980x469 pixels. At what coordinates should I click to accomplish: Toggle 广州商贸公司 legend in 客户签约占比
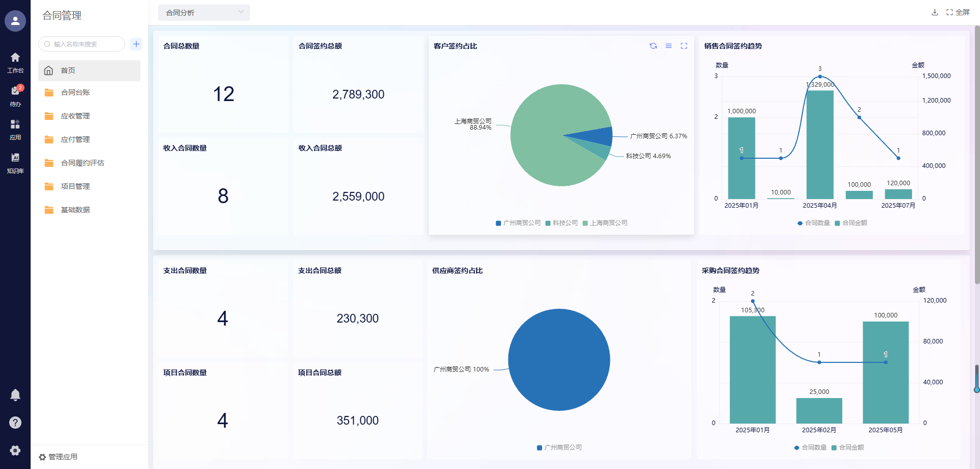pos(518,223)
